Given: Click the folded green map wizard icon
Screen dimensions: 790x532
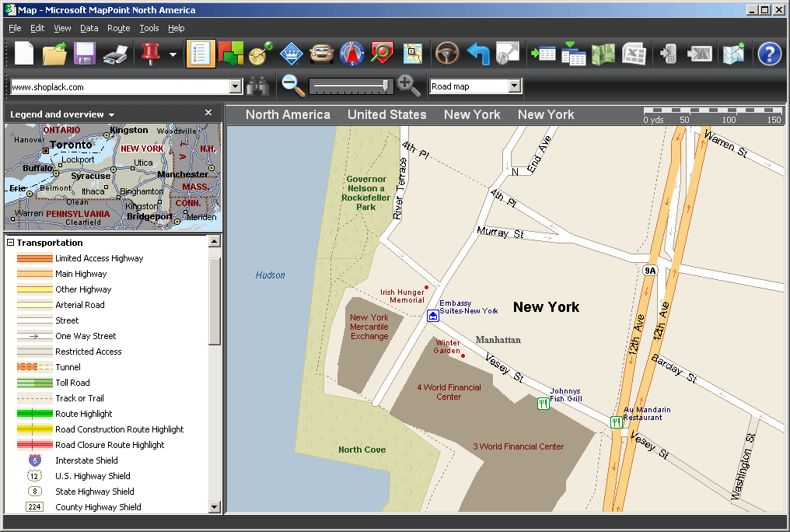Looking at the screenshot, I should click(603, 54).
